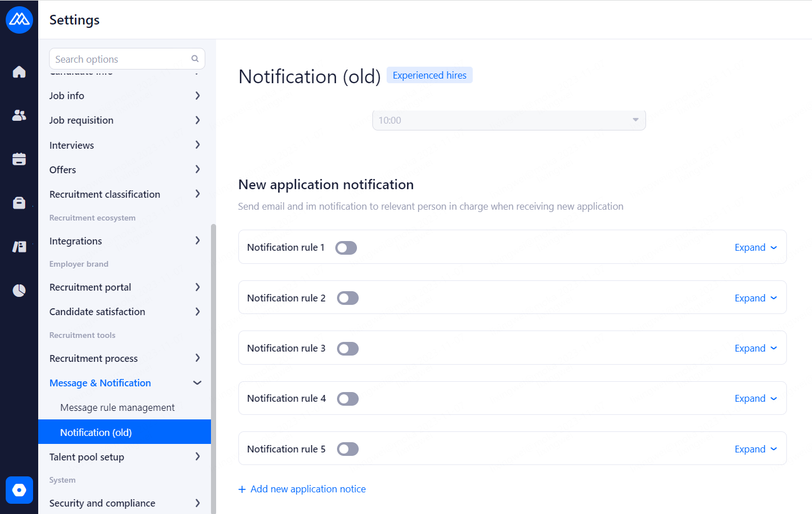Open the briefcase icon in left rail

click(x=19, y=203)
